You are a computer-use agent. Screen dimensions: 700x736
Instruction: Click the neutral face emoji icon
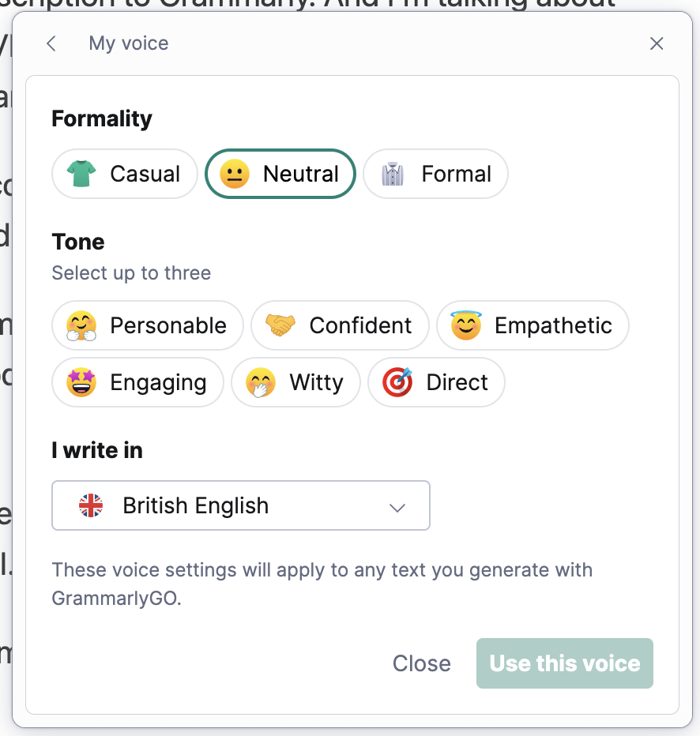pyautogui.click(x=235, y=174)
